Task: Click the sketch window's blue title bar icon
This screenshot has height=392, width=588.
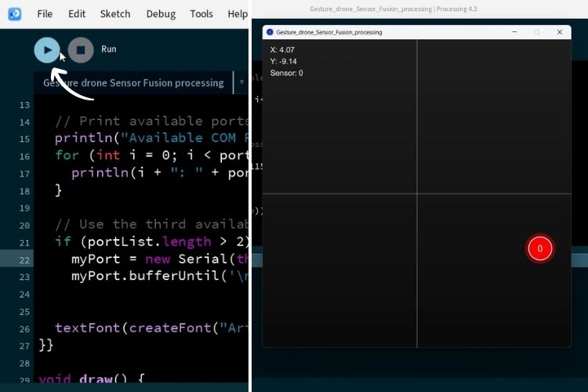Action: (x=270, y=32)
